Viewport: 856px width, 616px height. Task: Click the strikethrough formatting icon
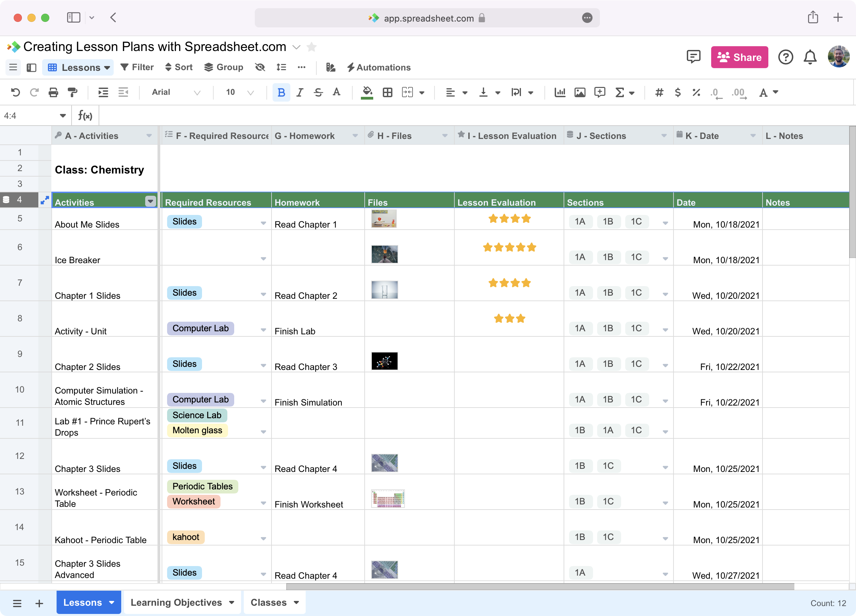click(x=318, y=92)
